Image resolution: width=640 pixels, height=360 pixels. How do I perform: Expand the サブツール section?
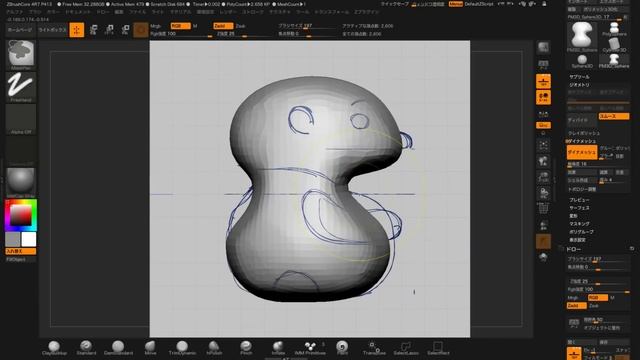pyautogui.click(x=579, y=77)
